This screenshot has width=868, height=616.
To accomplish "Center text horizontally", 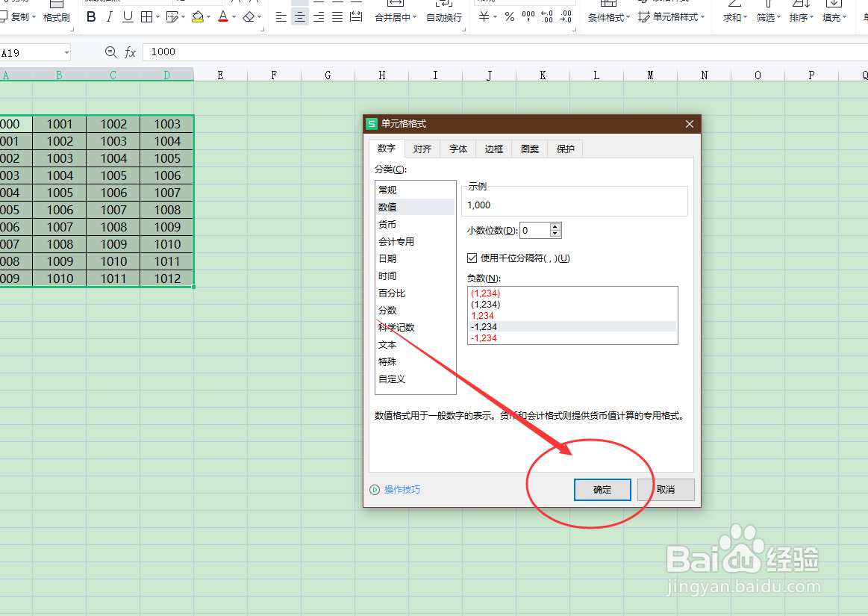I will pos(300,17).
